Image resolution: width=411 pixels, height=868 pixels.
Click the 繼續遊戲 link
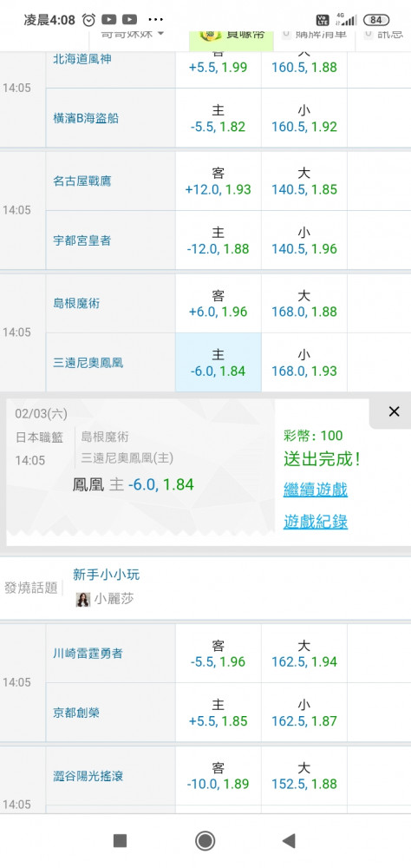[x=316, y=490]
